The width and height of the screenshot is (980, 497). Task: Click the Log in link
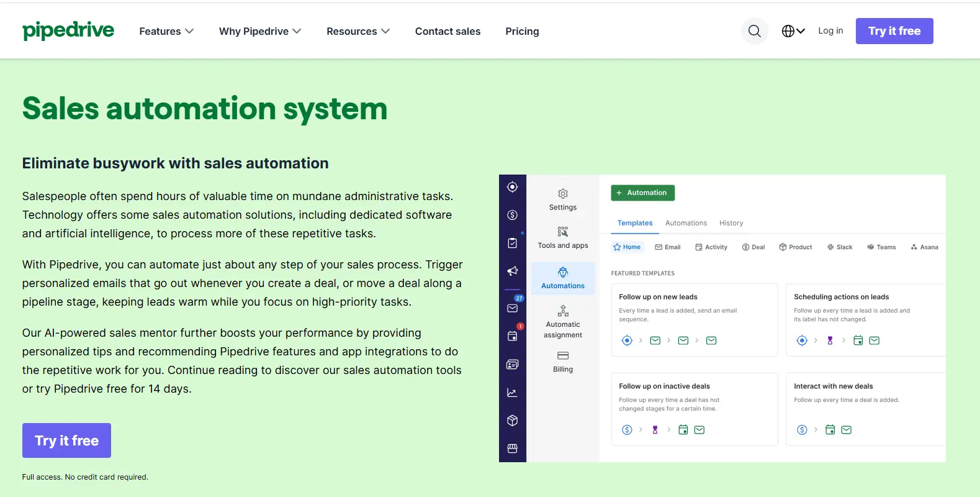(x=830, y=30)
